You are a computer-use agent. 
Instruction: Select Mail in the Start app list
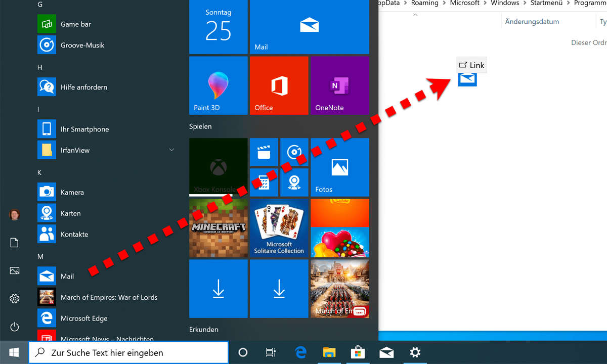106,276
